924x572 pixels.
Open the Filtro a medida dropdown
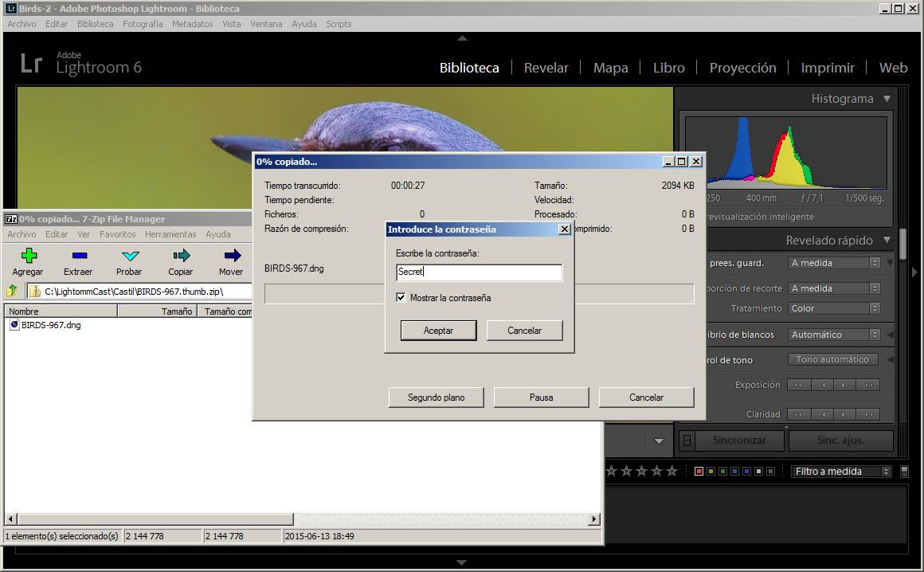[840, 471]
